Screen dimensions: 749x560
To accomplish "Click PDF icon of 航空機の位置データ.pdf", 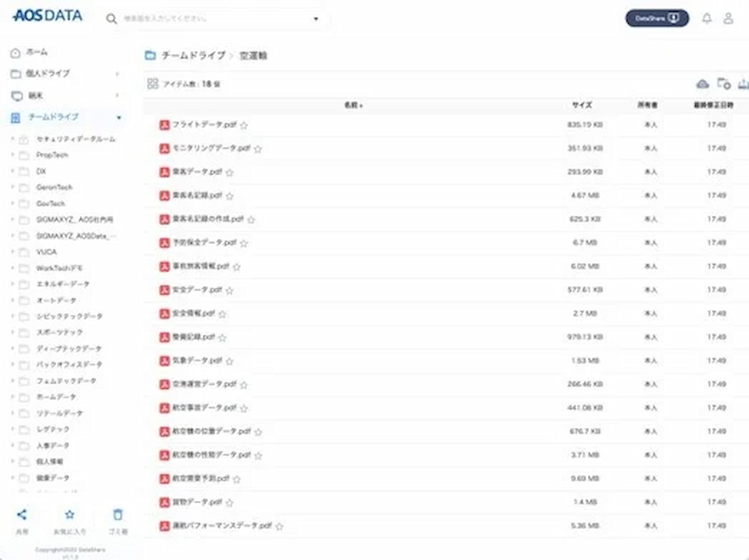I will click(164, 431).
